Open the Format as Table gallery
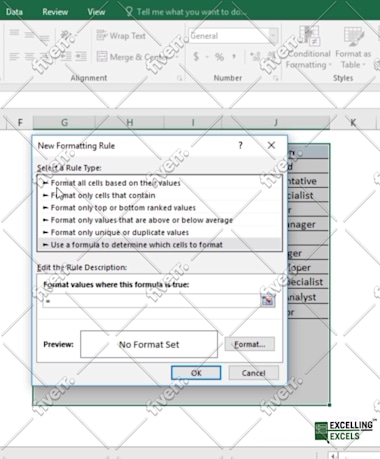 353,48
